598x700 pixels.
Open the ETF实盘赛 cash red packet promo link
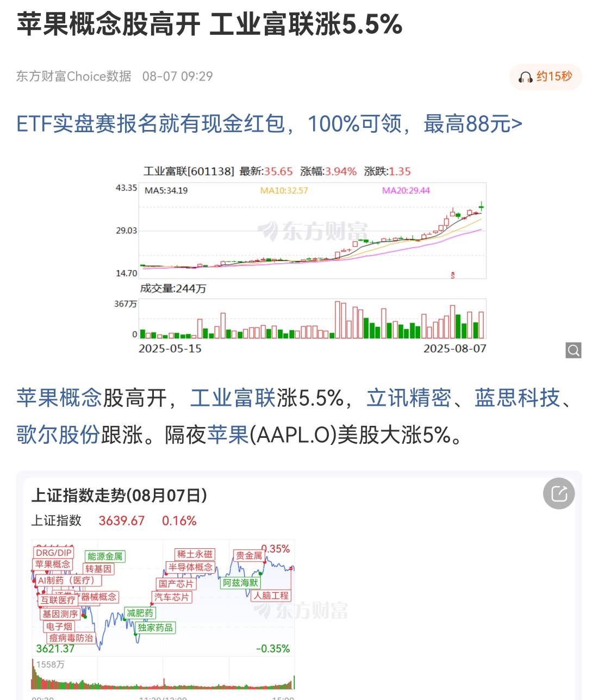click(x=269, y=124)
